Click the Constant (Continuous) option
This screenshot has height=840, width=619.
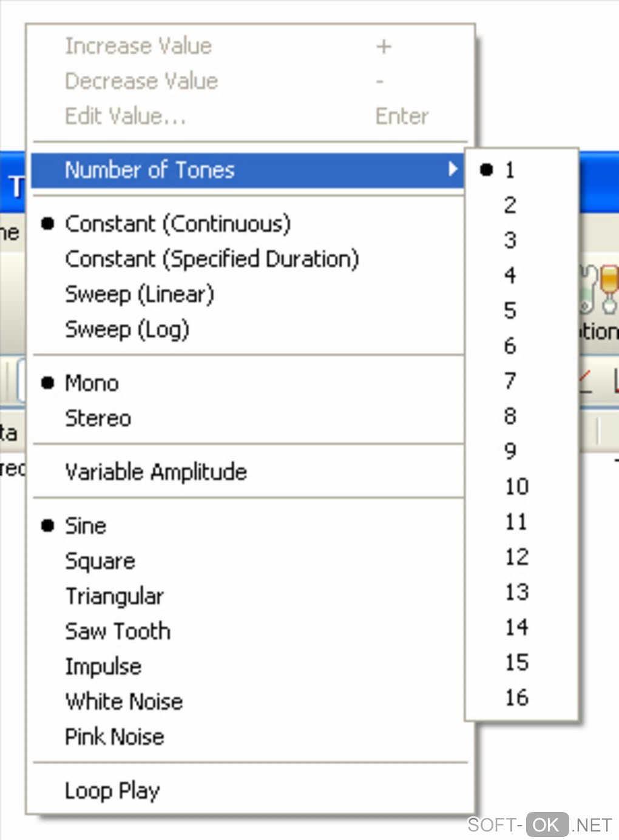pyautogui.click(x=178, y=224)
